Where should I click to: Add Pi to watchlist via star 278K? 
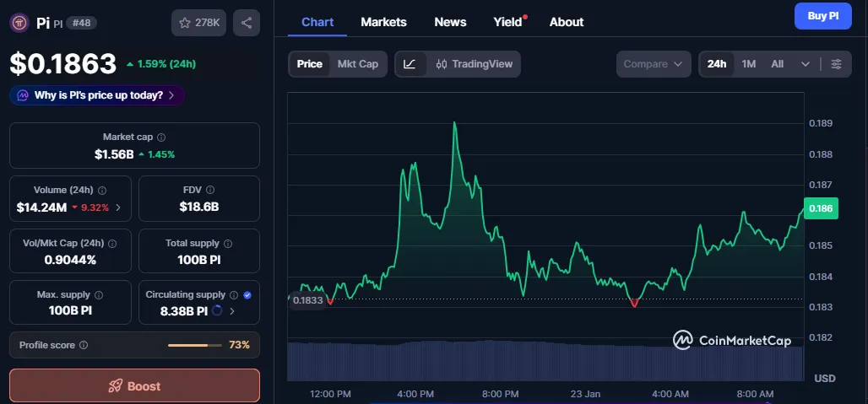(x=198, y=23)
